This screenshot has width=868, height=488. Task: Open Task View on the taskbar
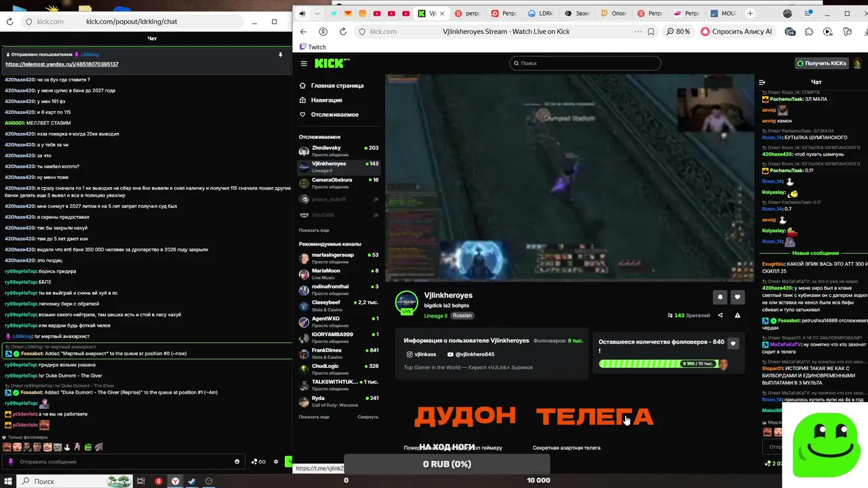[x=141, y=481]
